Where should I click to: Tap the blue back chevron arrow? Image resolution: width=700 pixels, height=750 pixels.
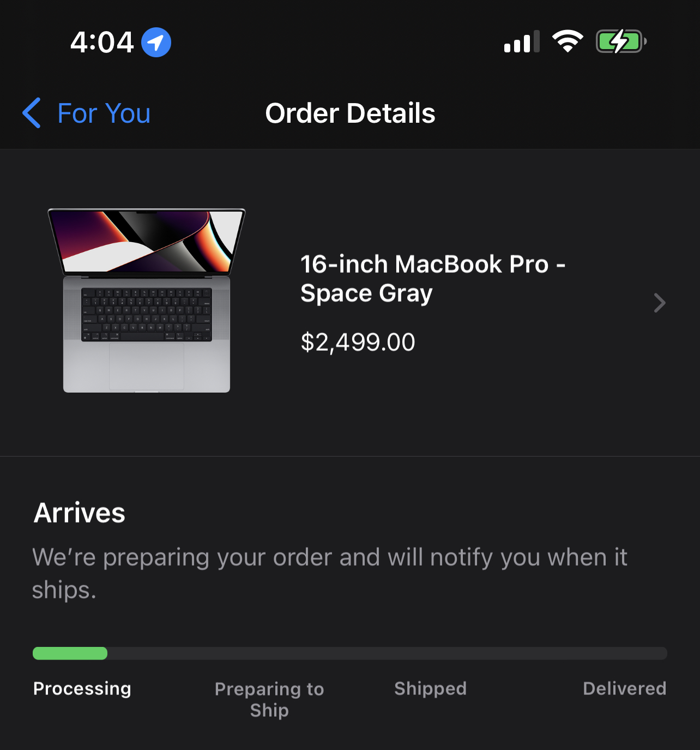tap(32, 113)
